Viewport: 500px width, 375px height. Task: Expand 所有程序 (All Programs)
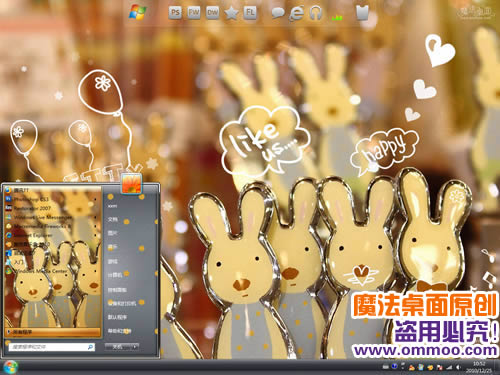pyautogui.click(x=52, y=332)
